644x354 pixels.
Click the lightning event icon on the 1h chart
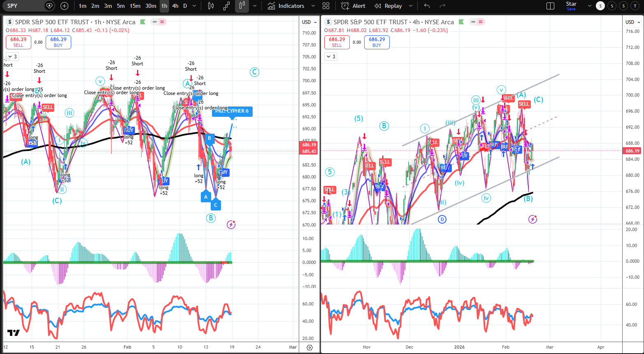pyautogui.click(x=231, y=224)
